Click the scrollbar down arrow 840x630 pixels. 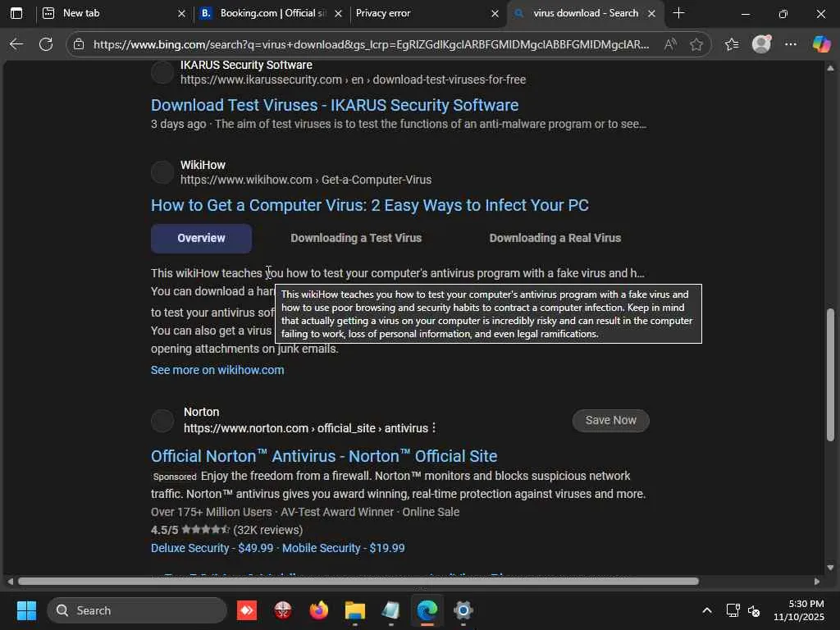pos(830,568)
